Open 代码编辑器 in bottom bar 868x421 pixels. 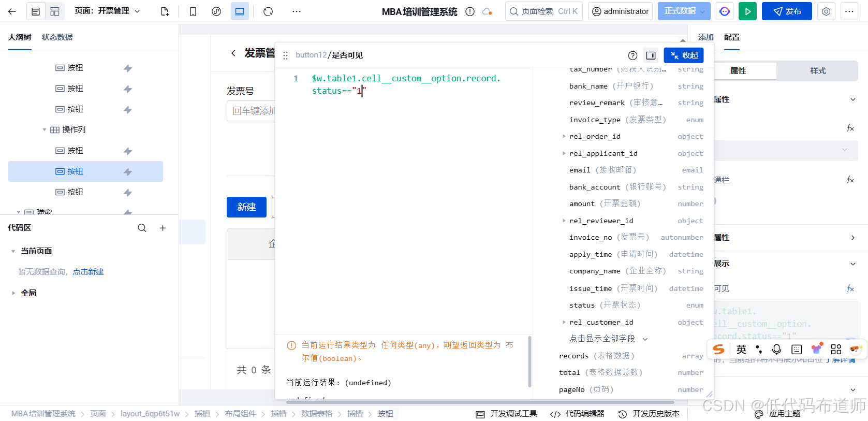pyautogui.click(x=578, y=414)
